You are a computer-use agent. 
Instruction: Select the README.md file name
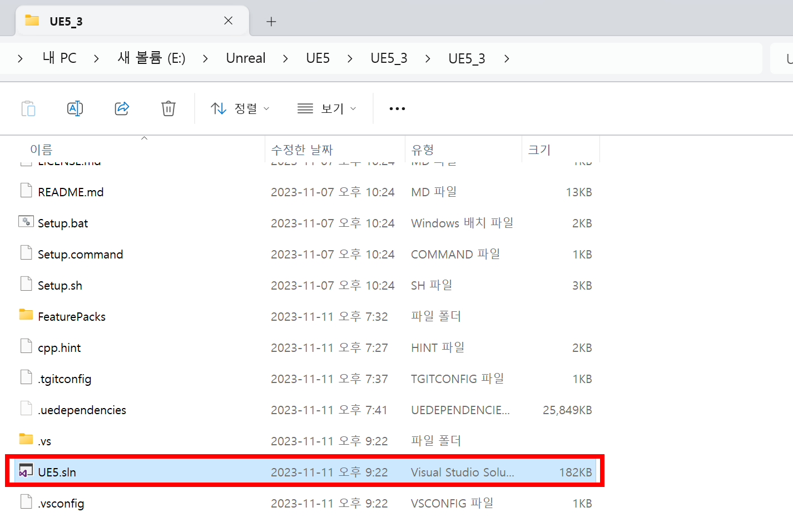71,192
